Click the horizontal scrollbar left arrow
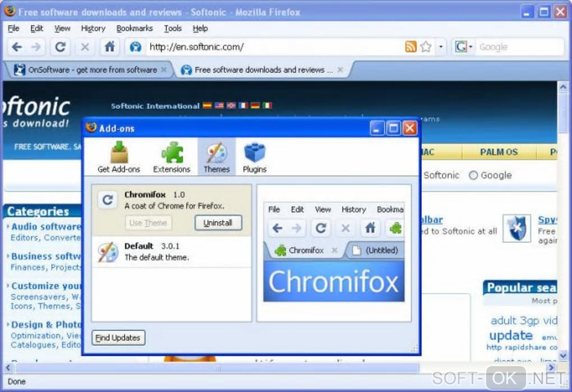Screen dimensions: 572x392 point(8,368)
